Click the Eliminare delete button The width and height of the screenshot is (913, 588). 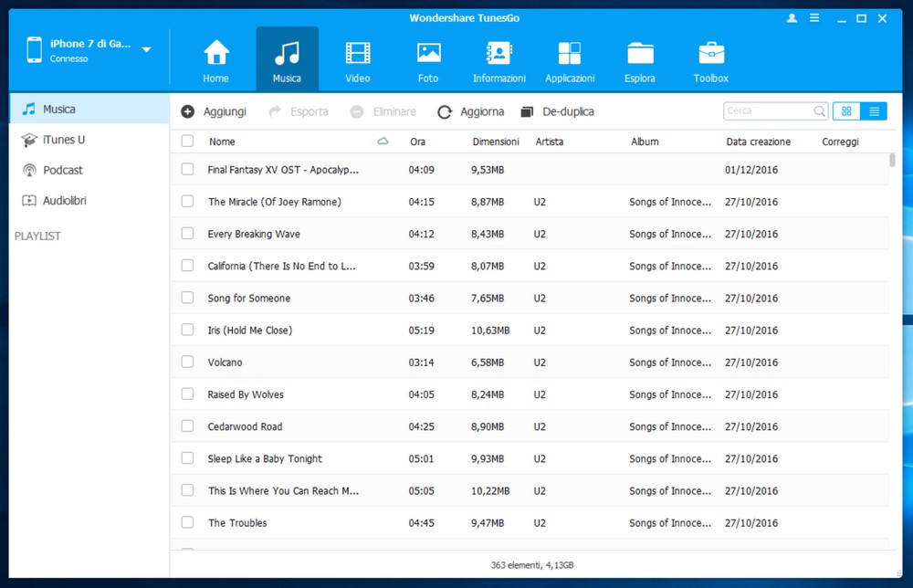[383, 111]
